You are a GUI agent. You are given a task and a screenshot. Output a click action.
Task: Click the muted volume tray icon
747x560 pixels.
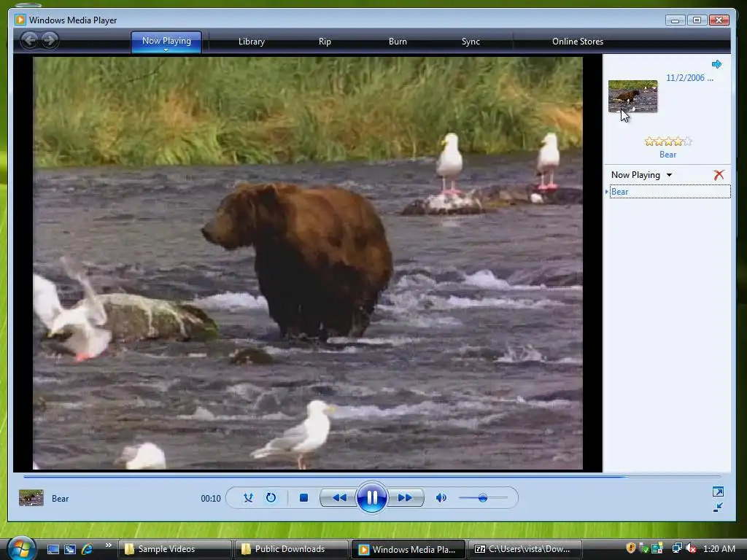pos(691,548)
